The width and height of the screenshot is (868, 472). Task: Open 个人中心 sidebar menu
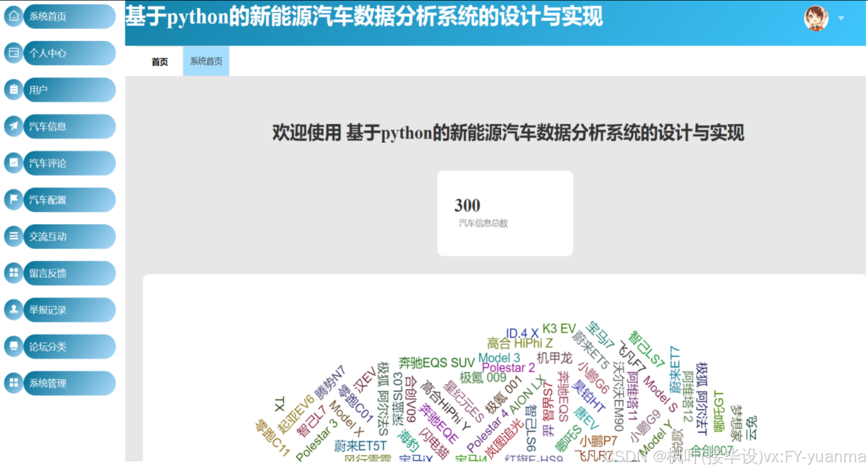point(70,53)
